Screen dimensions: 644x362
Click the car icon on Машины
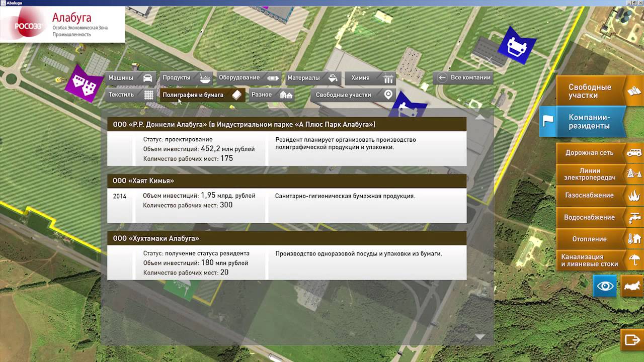(x=147, y=78)
